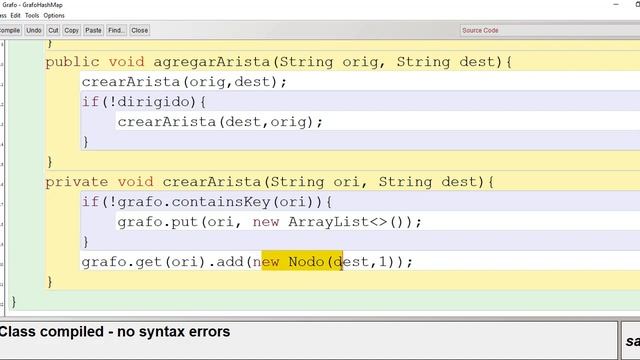Open the Options menu
The width and height of the screenshot is (640, 360).
coord(54,16)
